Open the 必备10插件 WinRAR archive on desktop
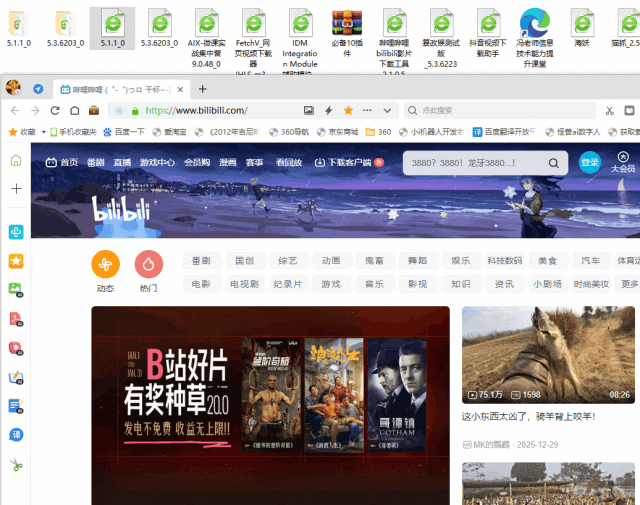The width and height of the screenshot is (640, 505). click(347, 33)
